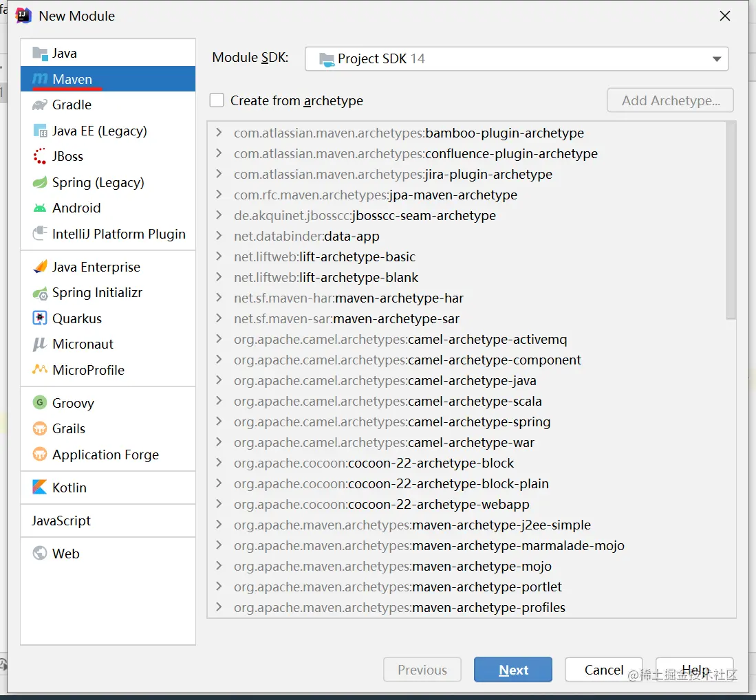Click the Next button
Screen dimensions: 756x700
coord(513,670)
